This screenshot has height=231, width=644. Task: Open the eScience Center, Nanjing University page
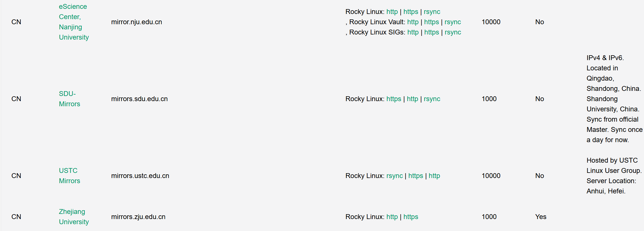73,22
